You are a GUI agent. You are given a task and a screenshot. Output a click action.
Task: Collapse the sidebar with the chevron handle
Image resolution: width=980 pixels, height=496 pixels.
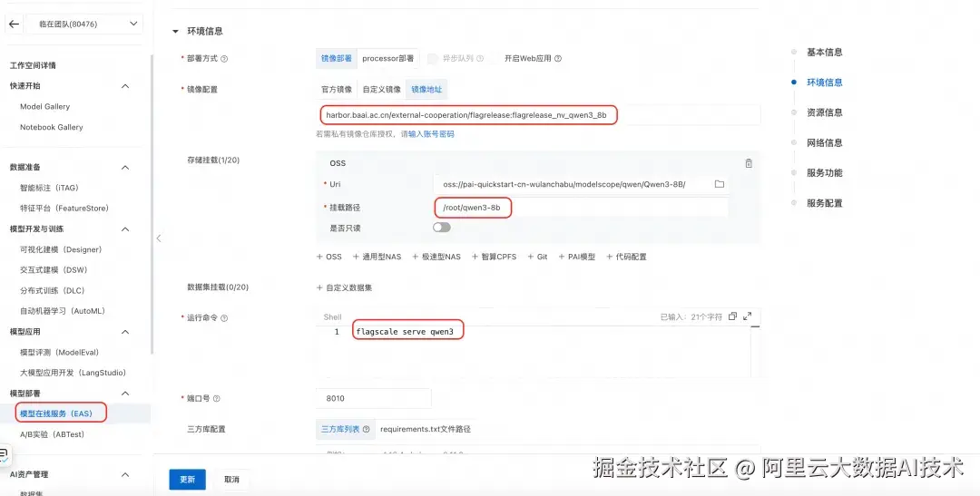pos(158,238)
